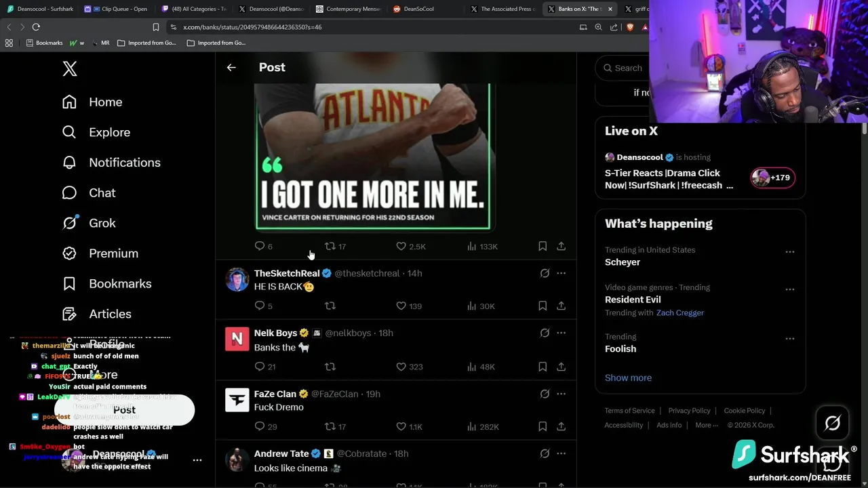Open Articles in X sidebar

[96, 314]
